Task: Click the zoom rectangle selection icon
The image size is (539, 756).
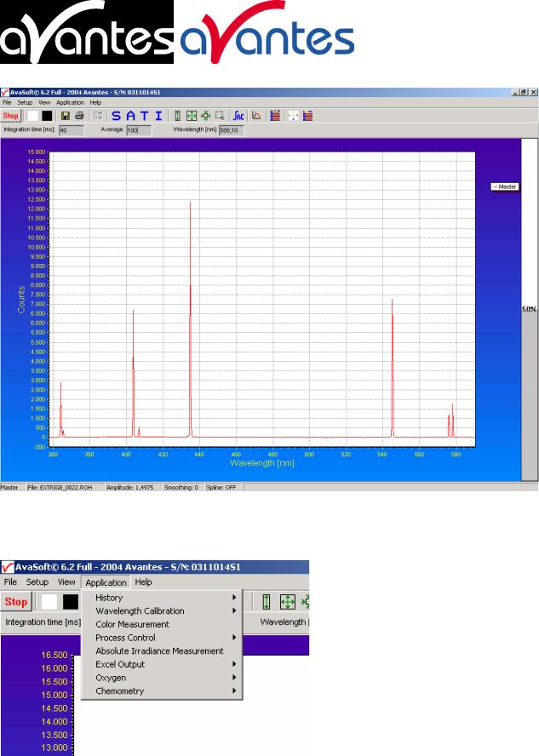Action: pyautogui.click(x=220, y=116)
